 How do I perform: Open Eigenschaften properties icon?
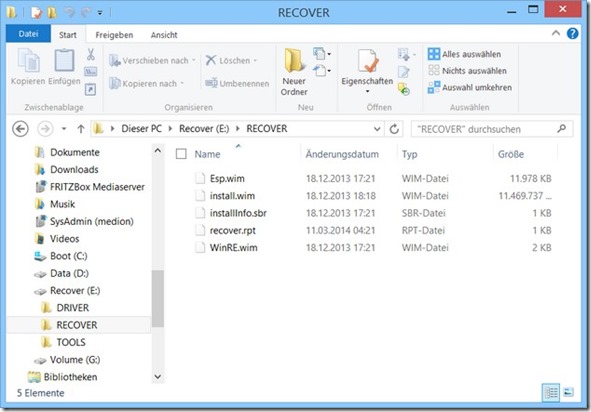click(x=367, y=60)
